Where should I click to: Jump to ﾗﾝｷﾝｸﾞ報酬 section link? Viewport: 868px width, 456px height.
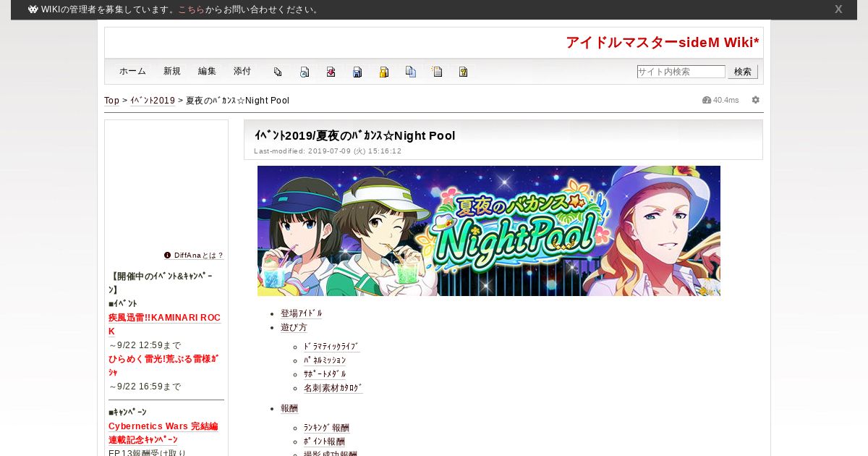[x=326, y=428]
